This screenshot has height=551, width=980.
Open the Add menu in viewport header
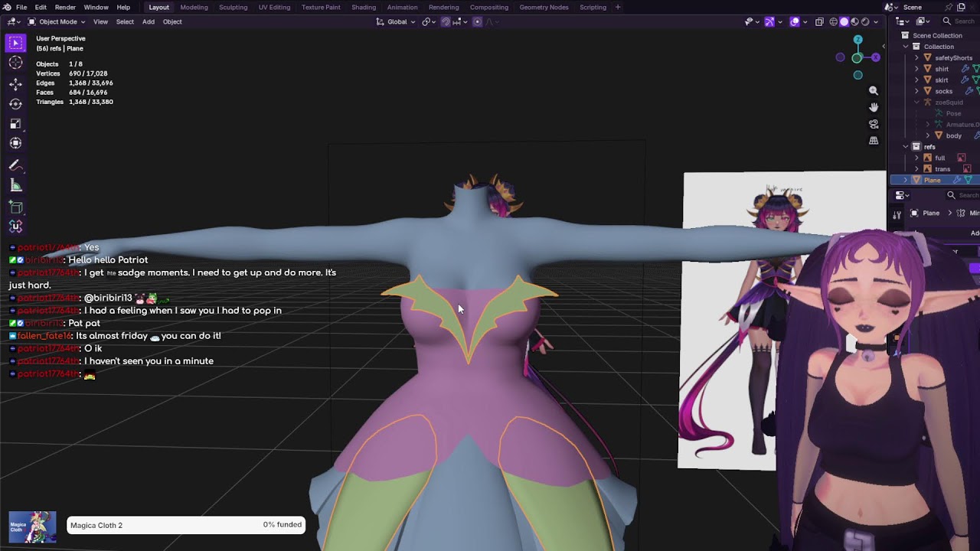click(148, 21)
